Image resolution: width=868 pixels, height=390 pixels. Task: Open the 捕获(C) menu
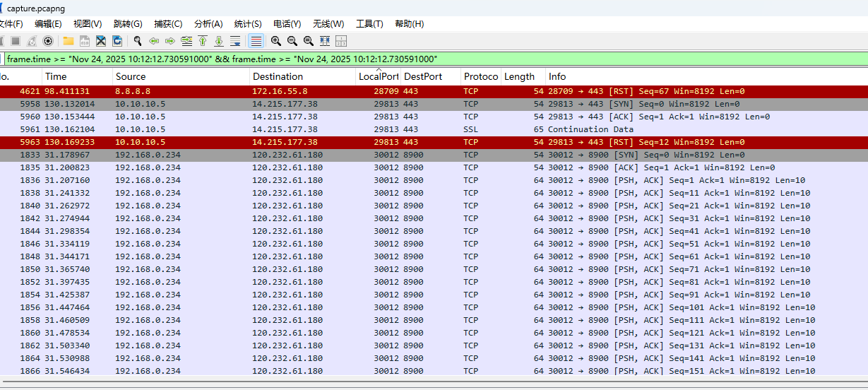click(x=168, y=24)
